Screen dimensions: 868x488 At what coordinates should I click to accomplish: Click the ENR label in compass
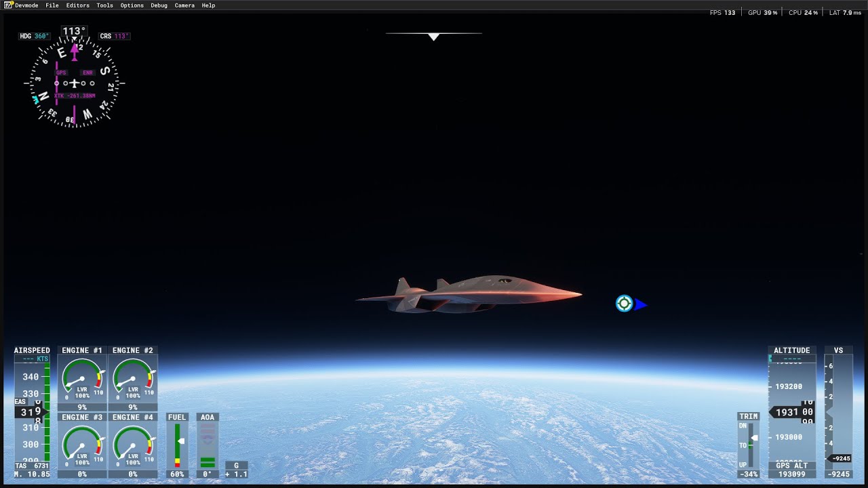[87, 73]
